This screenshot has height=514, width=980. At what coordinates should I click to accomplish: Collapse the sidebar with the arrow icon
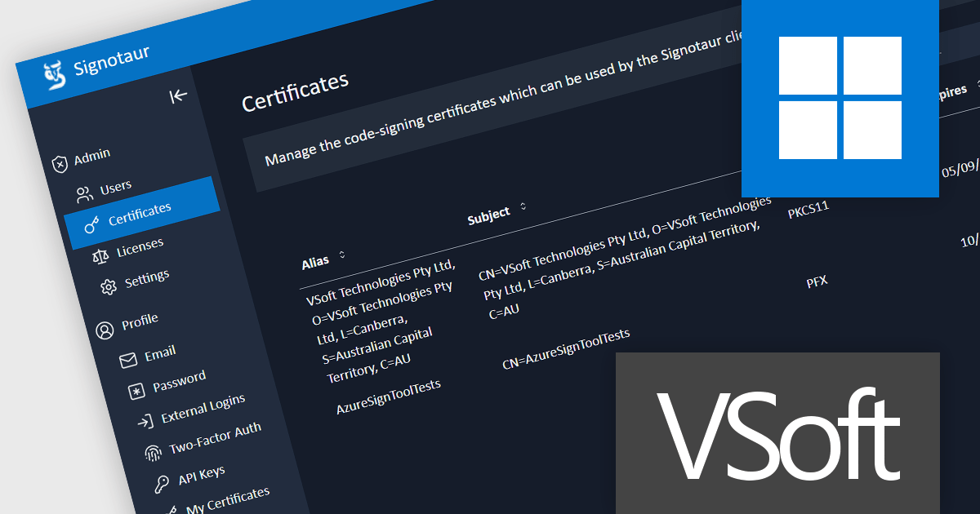pos(178,96)
